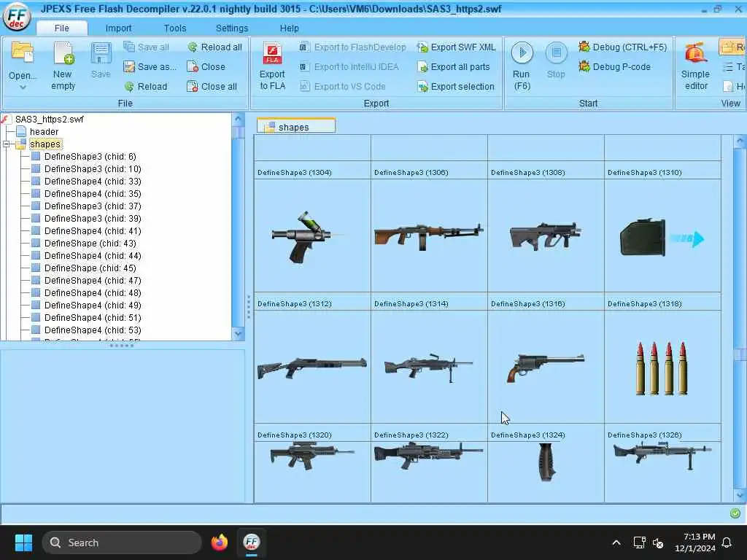Viewport: 747px width, 560px height.
Task: Click the taskbar Search box
Action: tap(122, 542)
